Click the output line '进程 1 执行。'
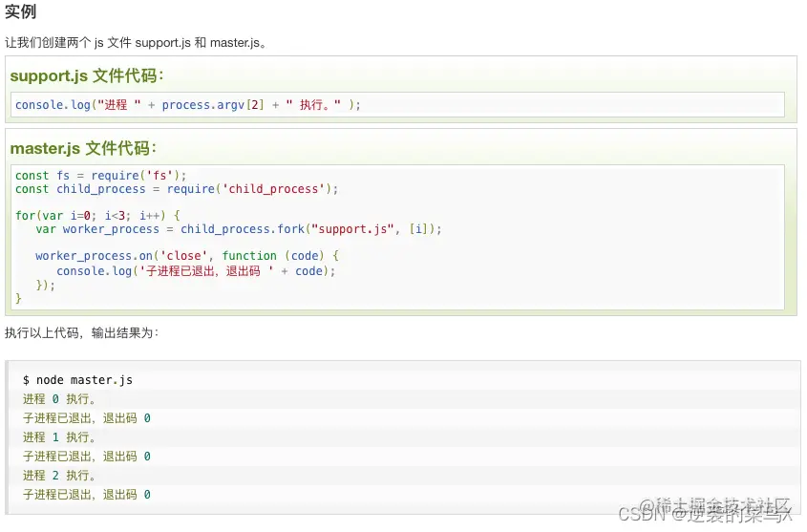807x532 pixels. [x=59, y=437]
